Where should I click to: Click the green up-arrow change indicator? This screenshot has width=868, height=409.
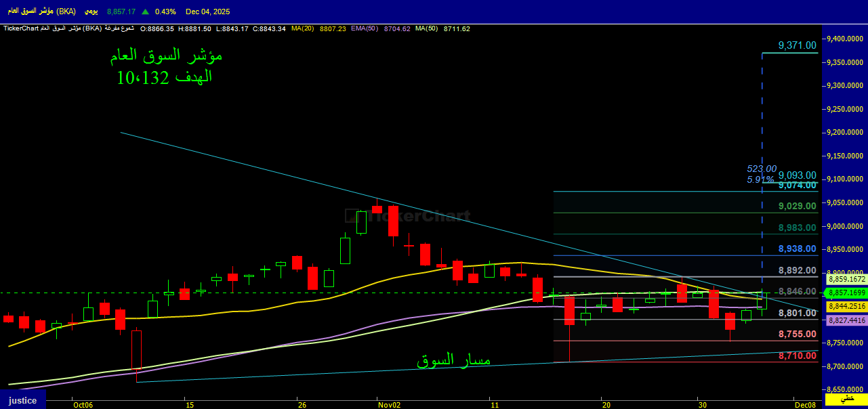tap(145, 12)
